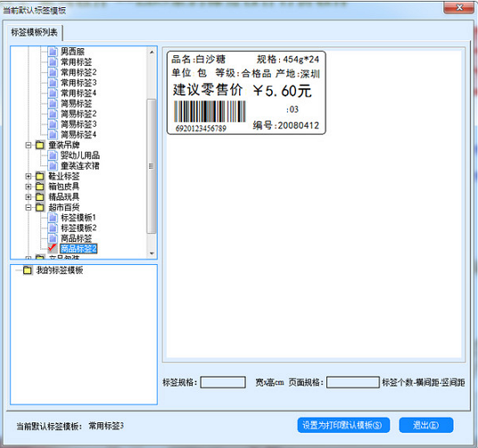The height and width of the screenshot is (448, 478).
Task: Select the 超市百货 folder name
Action: pos(63,207)
